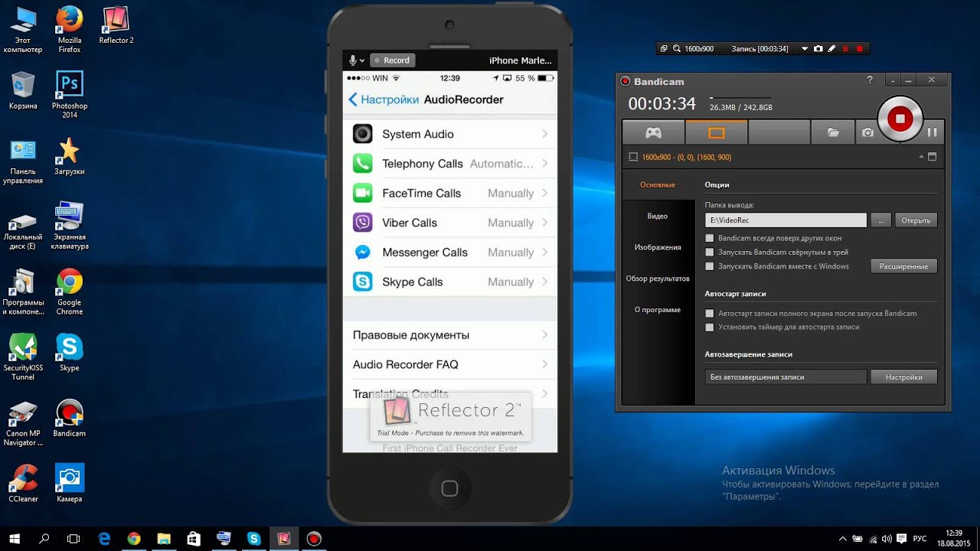The height and width of the screenshot is (551, 980).
Task: Stop recording with Bandicam's big red button
Action: pyautogui.click(x=900, y=119)
